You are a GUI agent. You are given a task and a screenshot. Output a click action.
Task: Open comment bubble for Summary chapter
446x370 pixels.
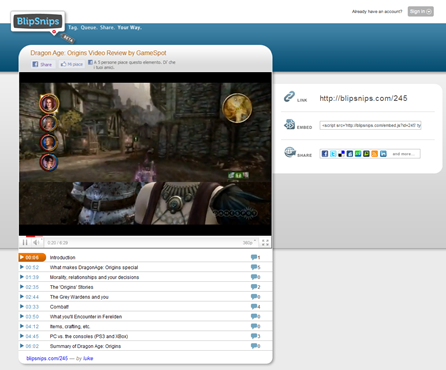[255, 346]
